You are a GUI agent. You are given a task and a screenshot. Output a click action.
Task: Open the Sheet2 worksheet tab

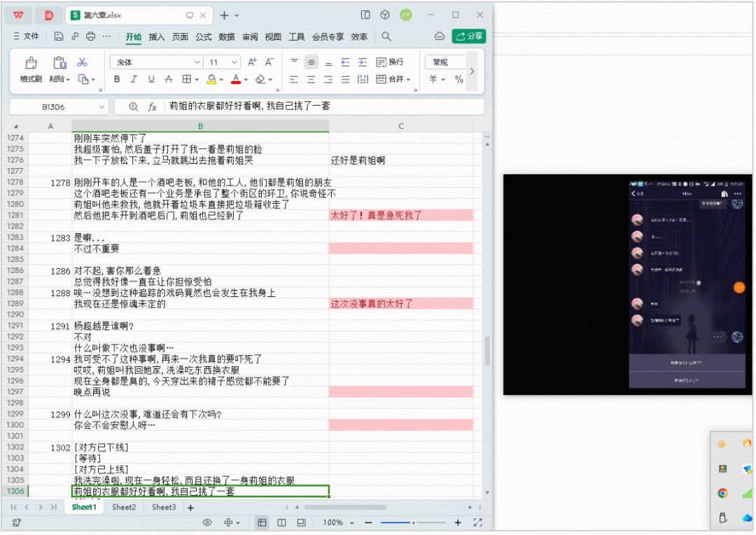click(124, 507)
